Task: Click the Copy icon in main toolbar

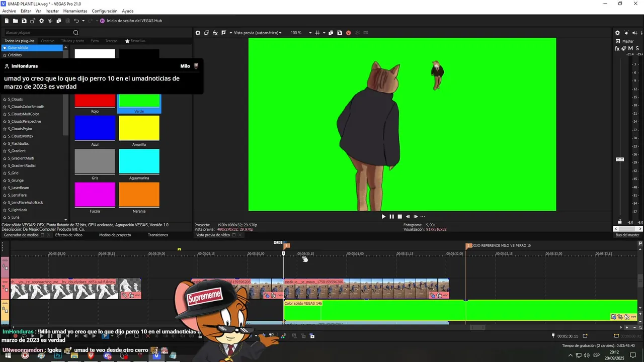Action: tap(59, 21)
